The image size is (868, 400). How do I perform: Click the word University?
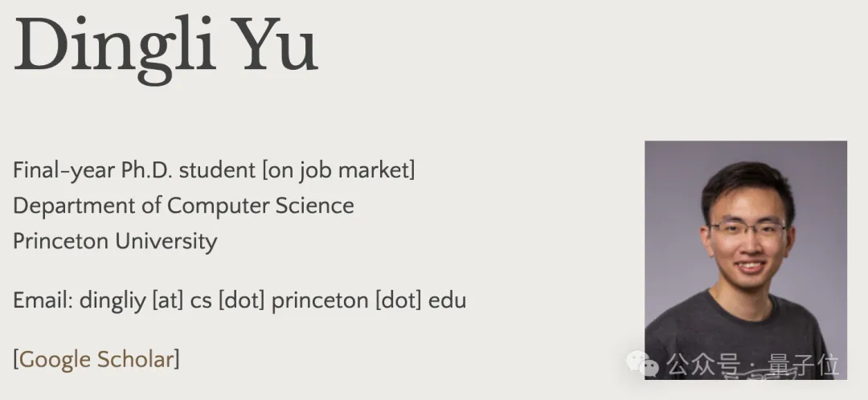tap(166, 242)
